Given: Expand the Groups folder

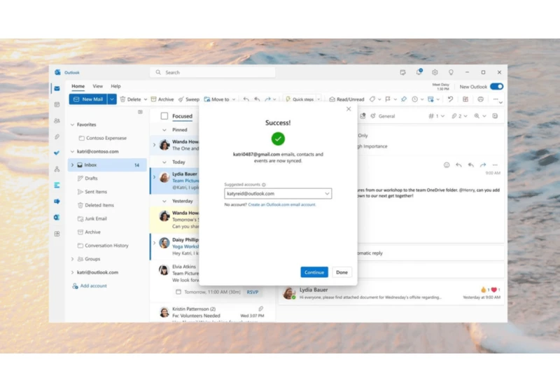Looking at the screenshot, I should point(73,259).
